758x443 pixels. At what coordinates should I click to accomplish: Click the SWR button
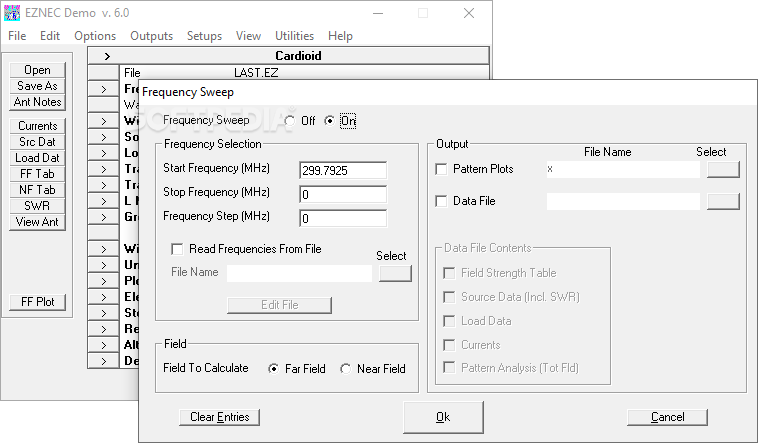tap(37, 206)
